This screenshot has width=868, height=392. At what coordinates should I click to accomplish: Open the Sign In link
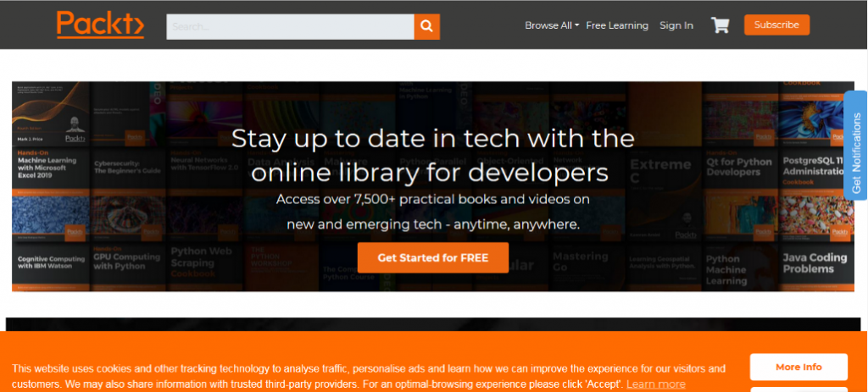[676, 25]
